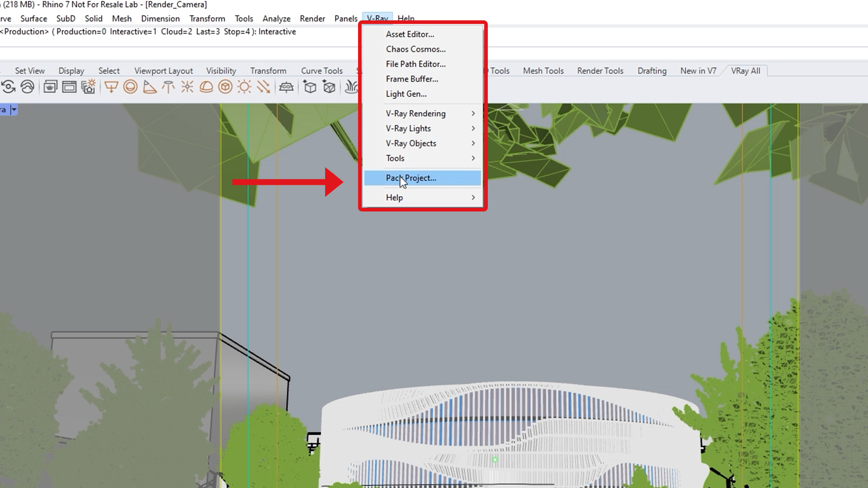Switch to Render Tools toolbar tab

600,71
